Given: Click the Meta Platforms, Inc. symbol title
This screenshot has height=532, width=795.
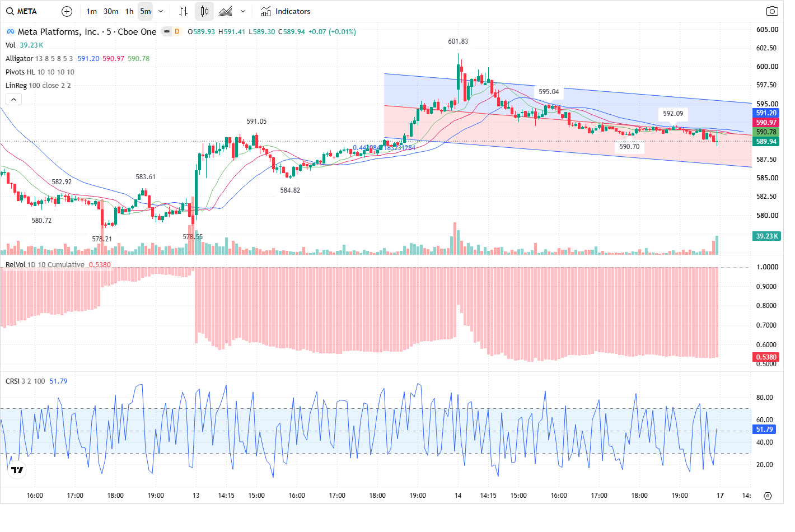Looking at the screenshot, I should click(87, 32).
